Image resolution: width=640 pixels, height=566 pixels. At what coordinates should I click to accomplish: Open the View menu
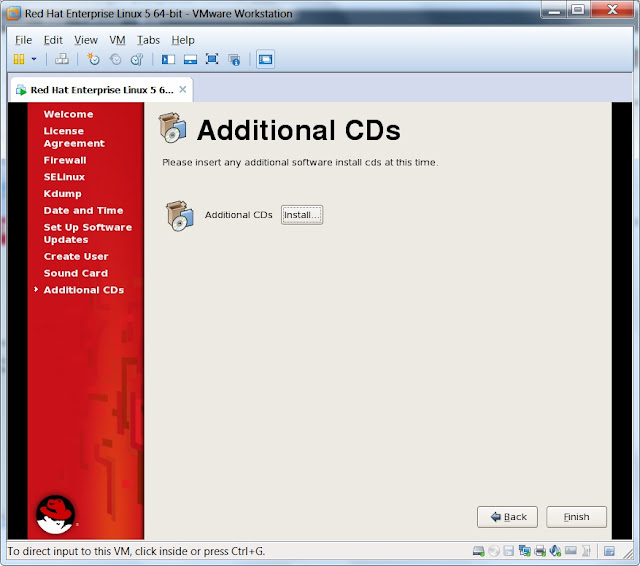coord(86,40)
